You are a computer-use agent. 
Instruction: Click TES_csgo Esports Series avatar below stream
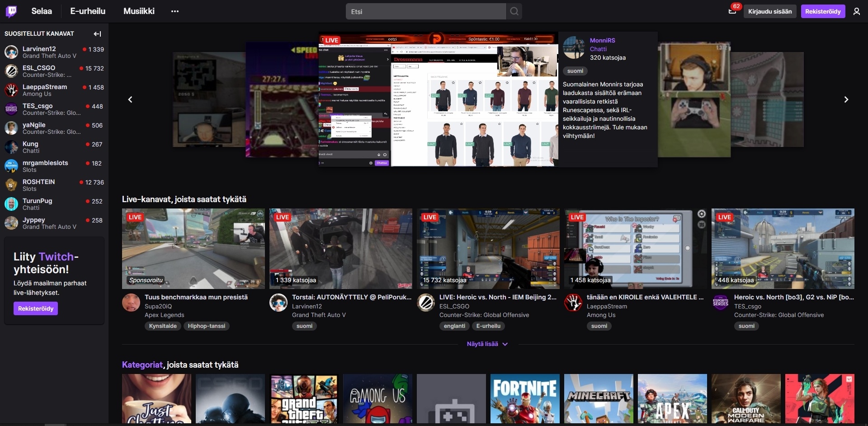721,303
